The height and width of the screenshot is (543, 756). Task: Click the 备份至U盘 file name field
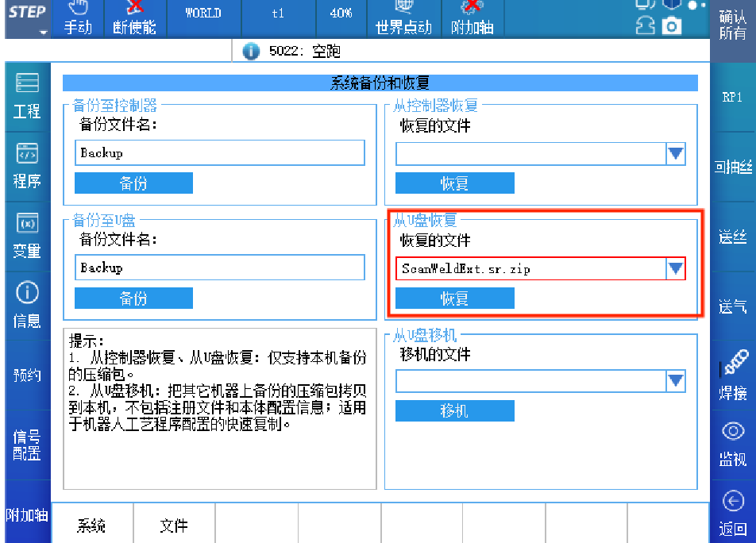(220, 268)
